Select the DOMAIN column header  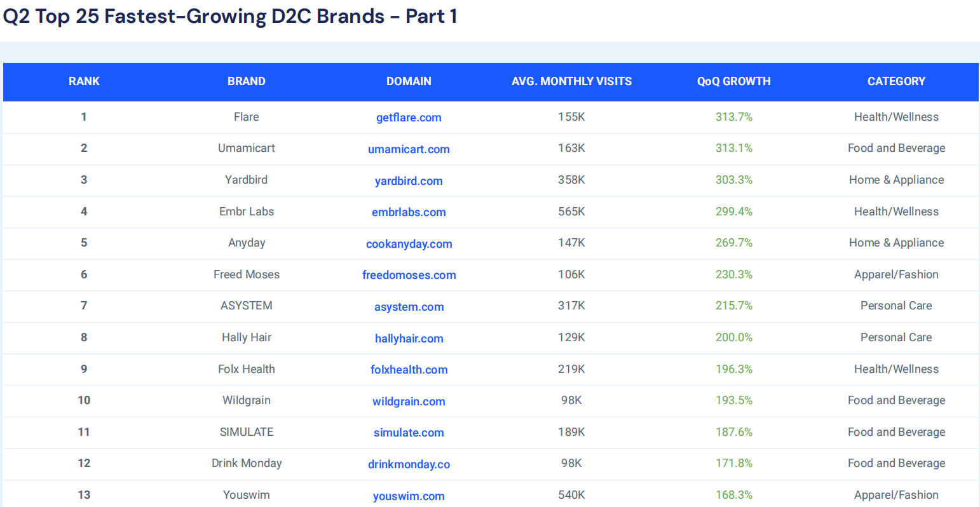click(x=409, y=81)
